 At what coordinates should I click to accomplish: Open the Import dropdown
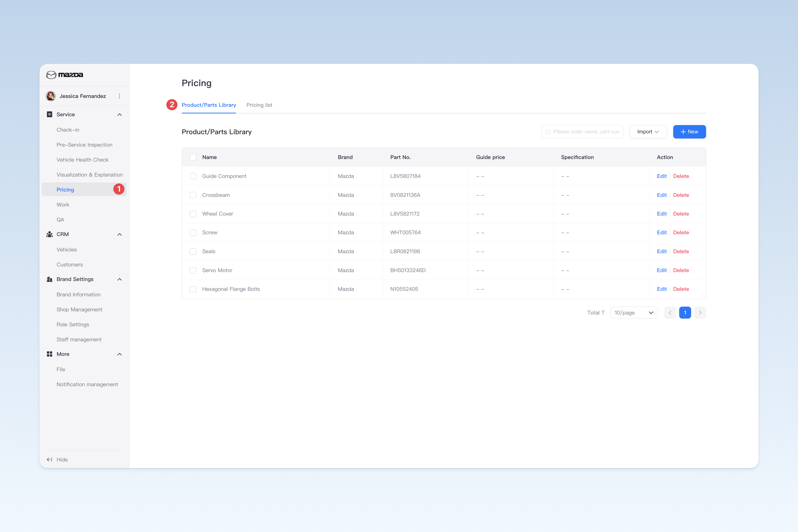point(648,132)
